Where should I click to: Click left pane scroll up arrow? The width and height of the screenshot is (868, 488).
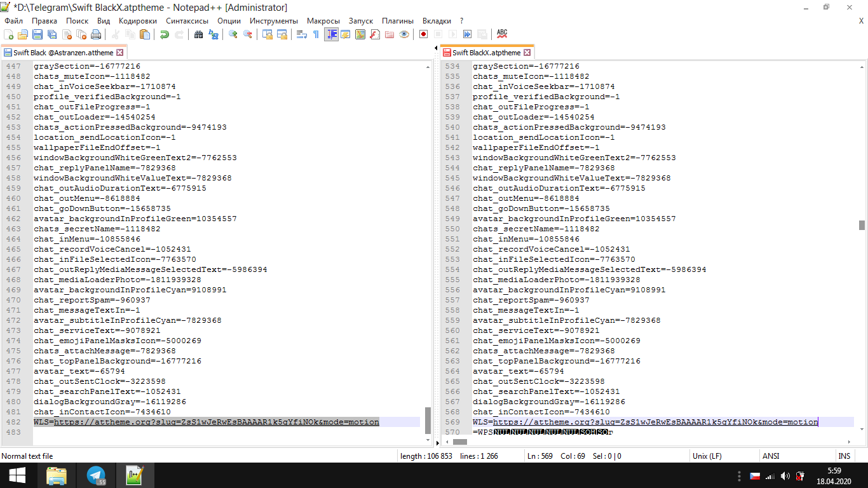pos(428,66)
